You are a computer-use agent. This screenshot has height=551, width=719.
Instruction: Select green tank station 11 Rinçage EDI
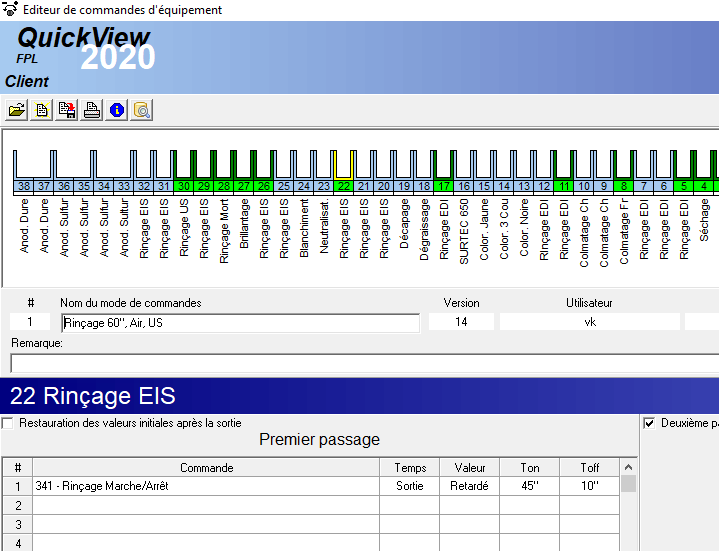pos(564,186)
